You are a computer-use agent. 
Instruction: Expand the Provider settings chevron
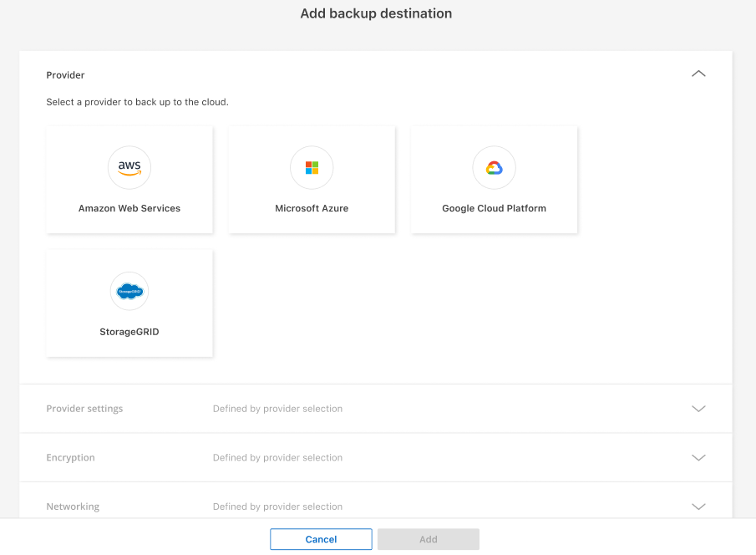pos(698,409)
